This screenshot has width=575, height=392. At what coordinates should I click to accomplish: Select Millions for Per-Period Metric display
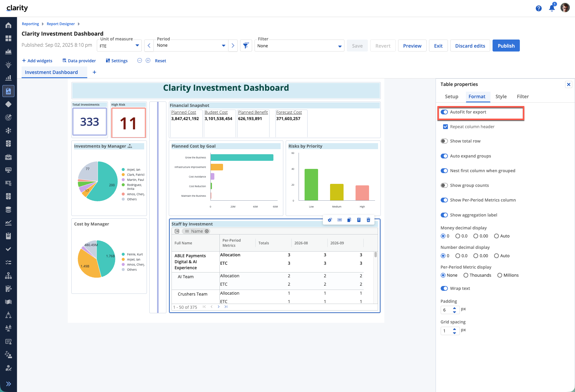[x=500, y=275]
